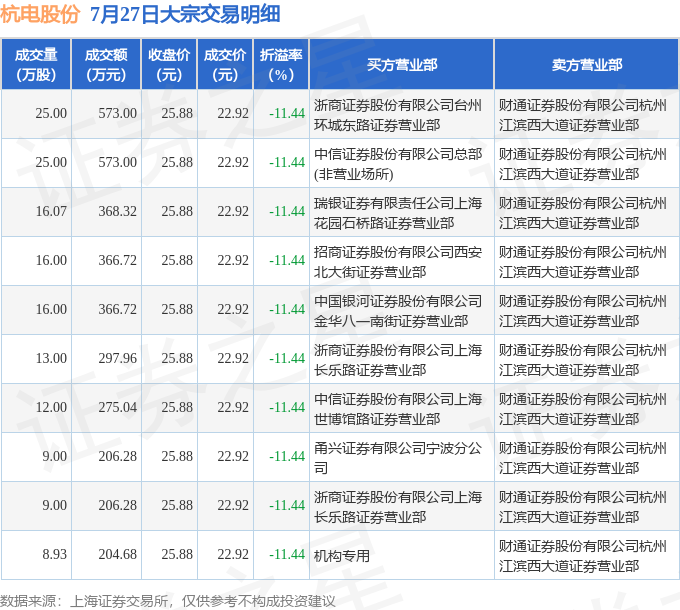The width and height of the screenshot is (680, 610).
Task: Click the 杭电股份 stock name in title
Action: click(40, 14)
